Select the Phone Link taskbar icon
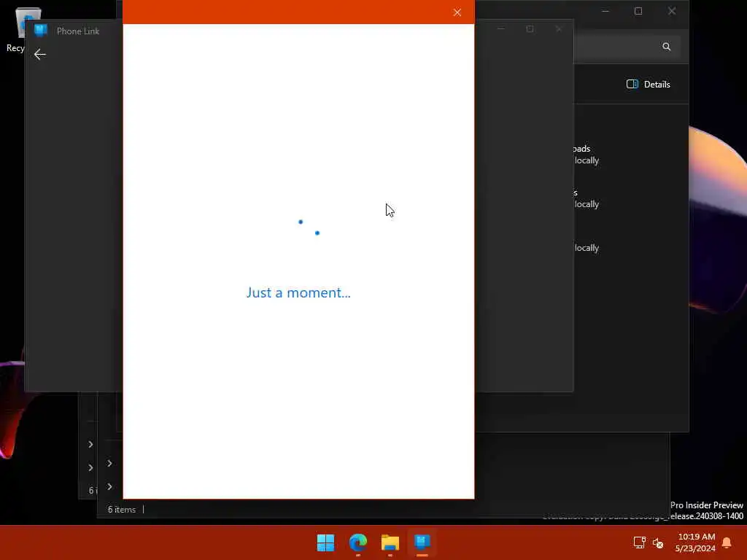The height and width of the screenshot is (560, 747). click(422, 542)
